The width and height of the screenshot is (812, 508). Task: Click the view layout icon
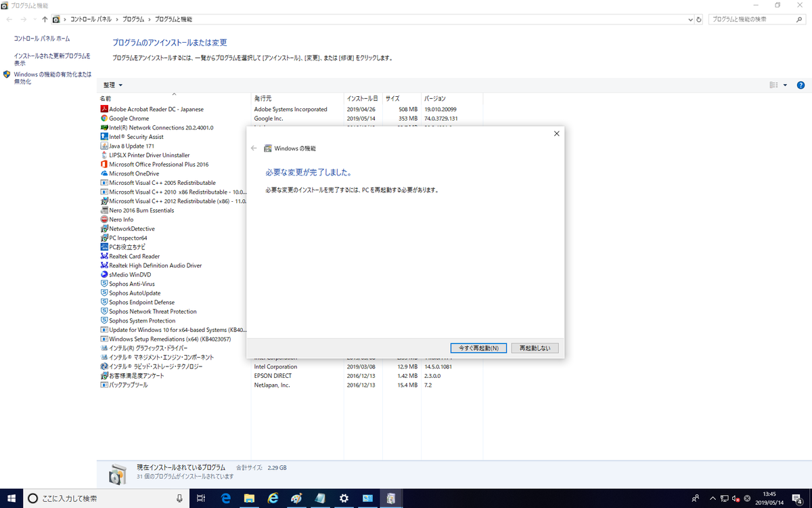(x=773, y=85)
